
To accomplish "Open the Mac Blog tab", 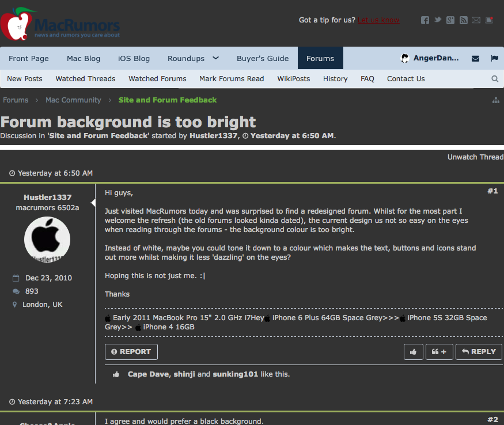I will tap(84, 59).
